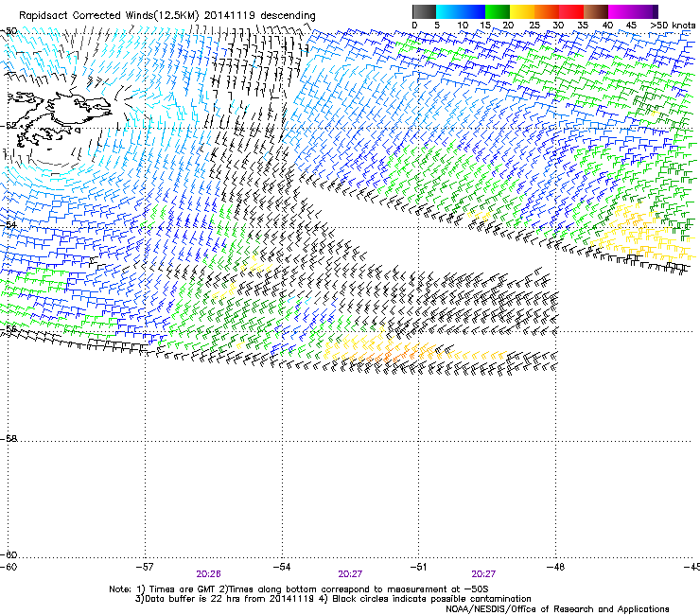The width and height of the screenshot is (700, 615).
Task: Click the purple '20:28' time label
Action: pos(208,574)
